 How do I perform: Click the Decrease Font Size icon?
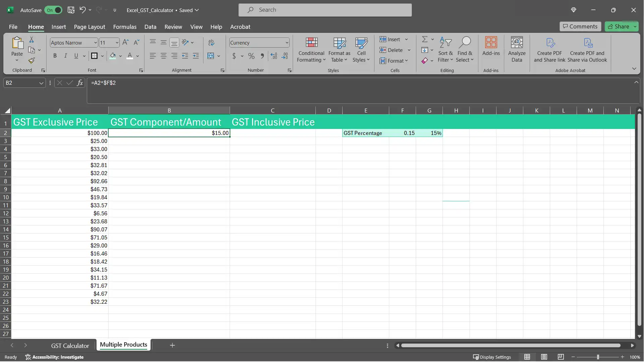(136, 43)
